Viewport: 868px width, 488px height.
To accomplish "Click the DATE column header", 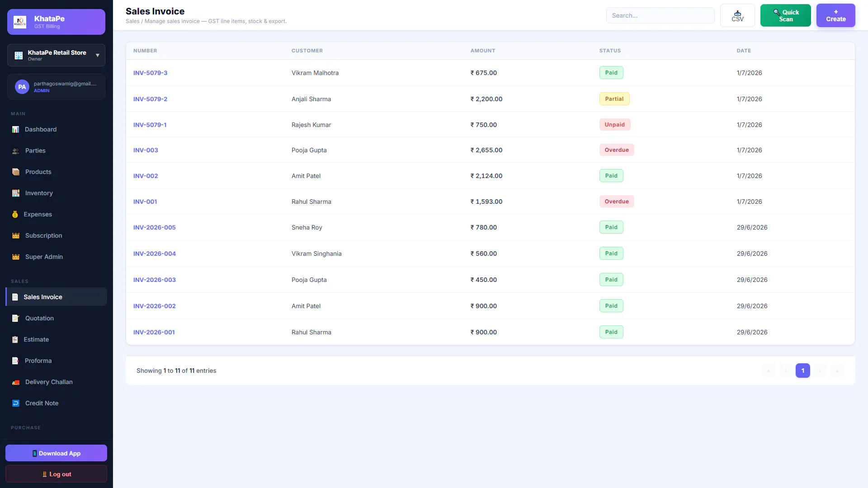I will (x=744, y=51).
